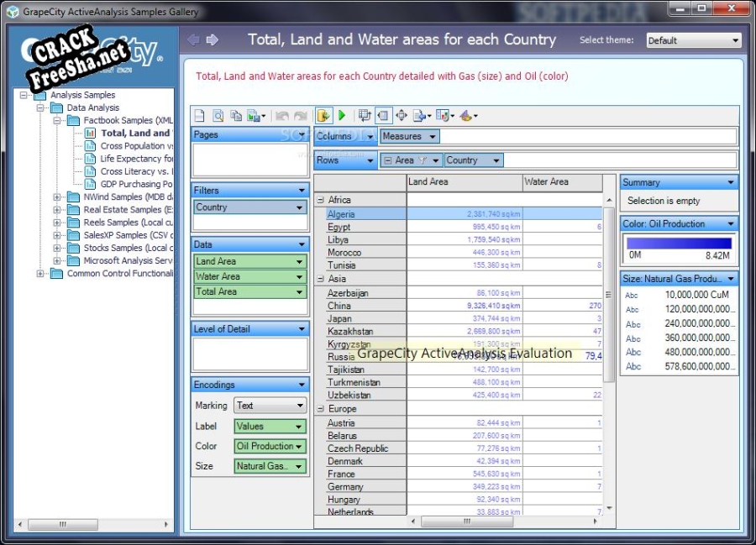The height and width of the screenshot is (545, 756).
Task: Open the Marking Text dropdown
Action: pyautogui.click(x=270, y=406)
